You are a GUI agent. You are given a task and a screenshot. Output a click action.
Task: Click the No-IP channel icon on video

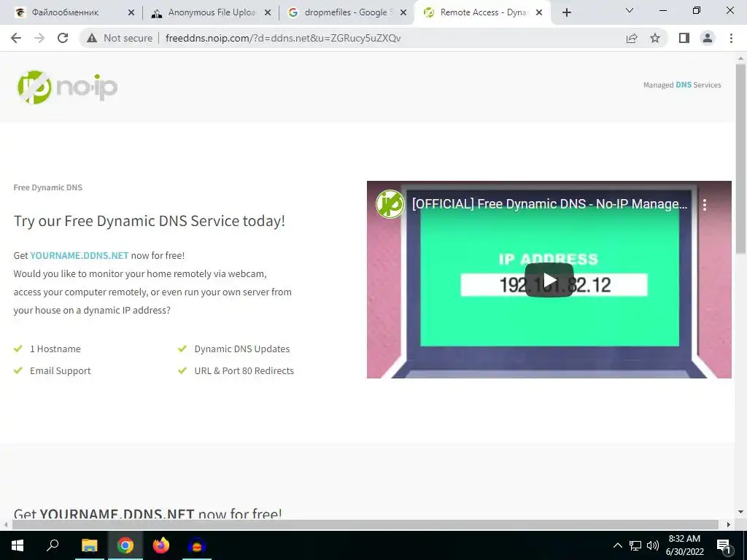point(390,204)
